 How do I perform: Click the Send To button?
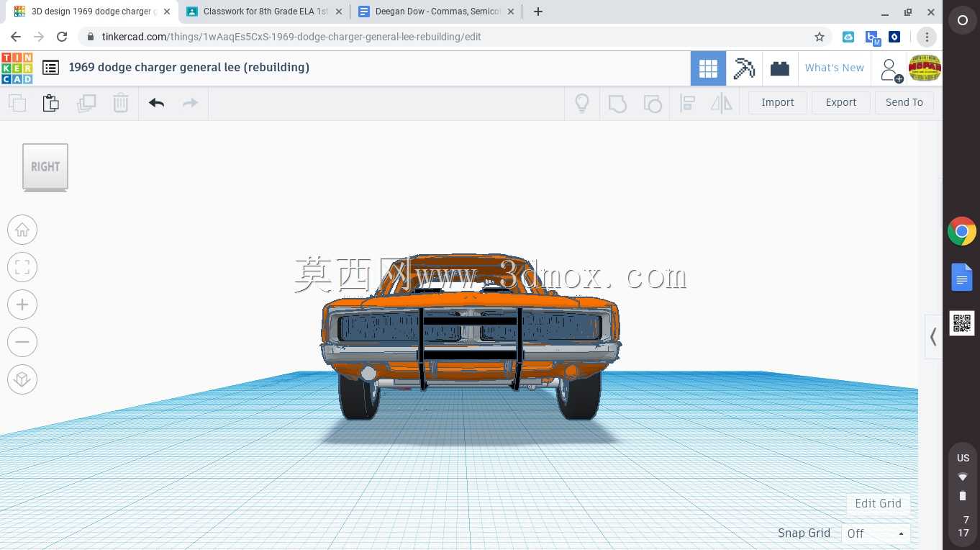tap(904, 102)
